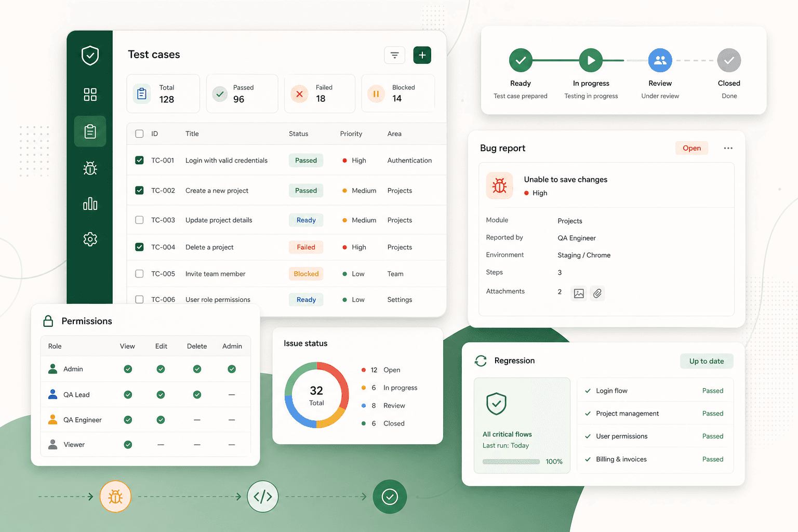Toggle QA Engineer's Edit permission check
The height and width of the screenshot is (532, 798).
coord(161,420)
